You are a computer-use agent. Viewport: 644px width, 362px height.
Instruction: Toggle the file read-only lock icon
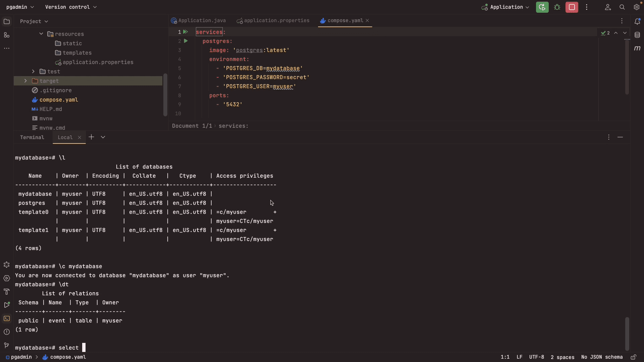(x=633, y=357)
